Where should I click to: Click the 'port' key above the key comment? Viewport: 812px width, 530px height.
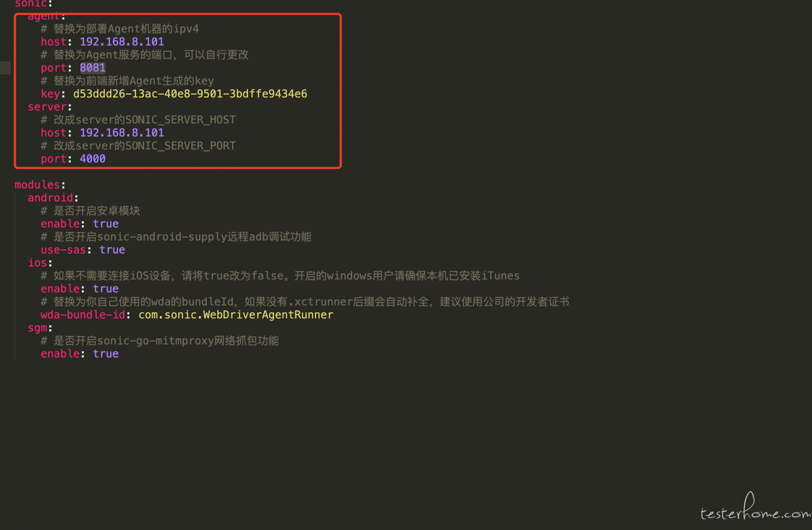[x=54, y=68]
